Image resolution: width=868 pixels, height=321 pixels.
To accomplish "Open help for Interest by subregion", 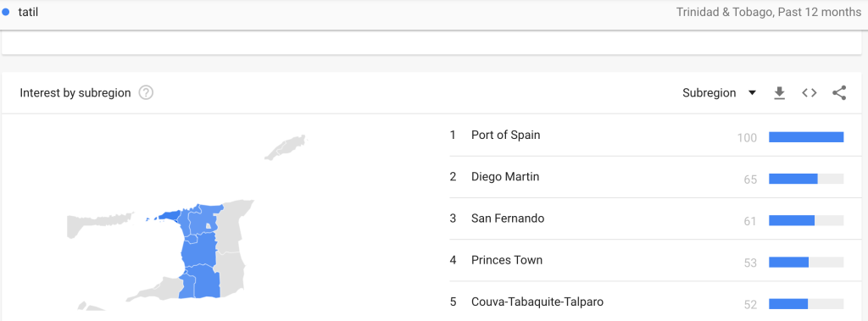I will point(146,93).
